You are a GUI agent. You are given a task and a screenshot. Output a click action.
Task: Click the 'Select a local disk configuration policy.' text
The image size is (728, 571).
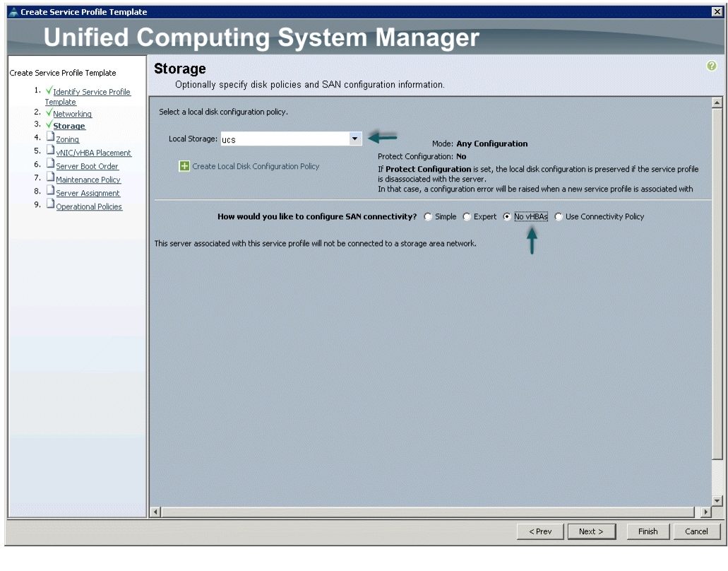point(223,112)
